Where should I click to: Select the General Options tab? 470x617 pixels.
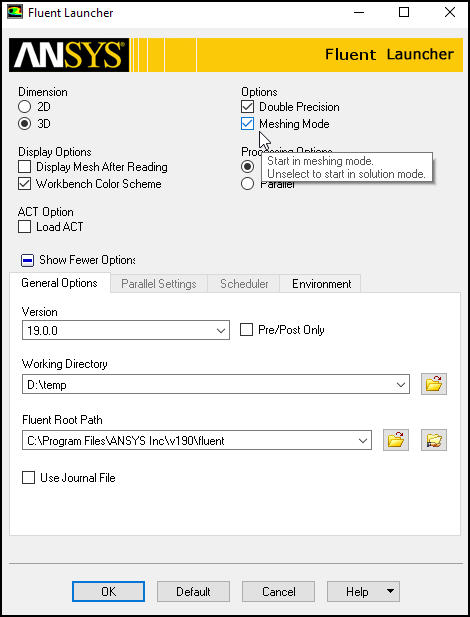(59, 283)
